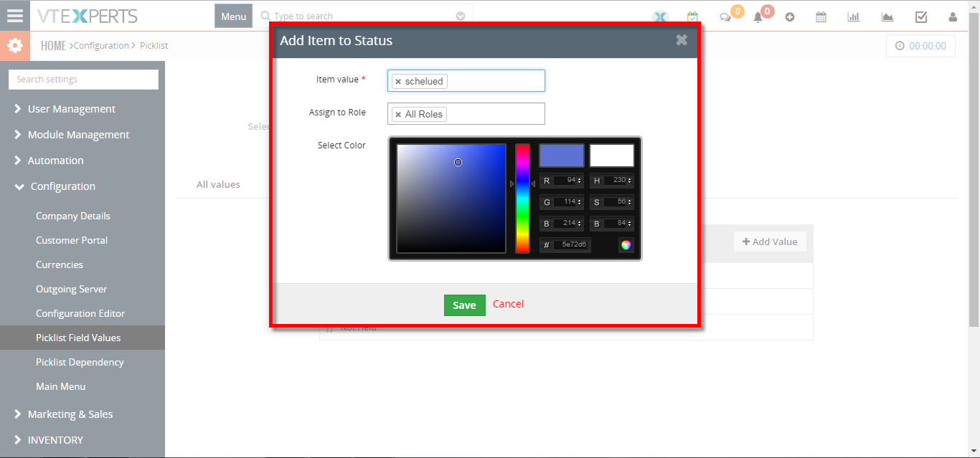Viewport: 980px width, 458px height.
Task: Click the orange settings gear icon
Action: click(x=14, y=46)
